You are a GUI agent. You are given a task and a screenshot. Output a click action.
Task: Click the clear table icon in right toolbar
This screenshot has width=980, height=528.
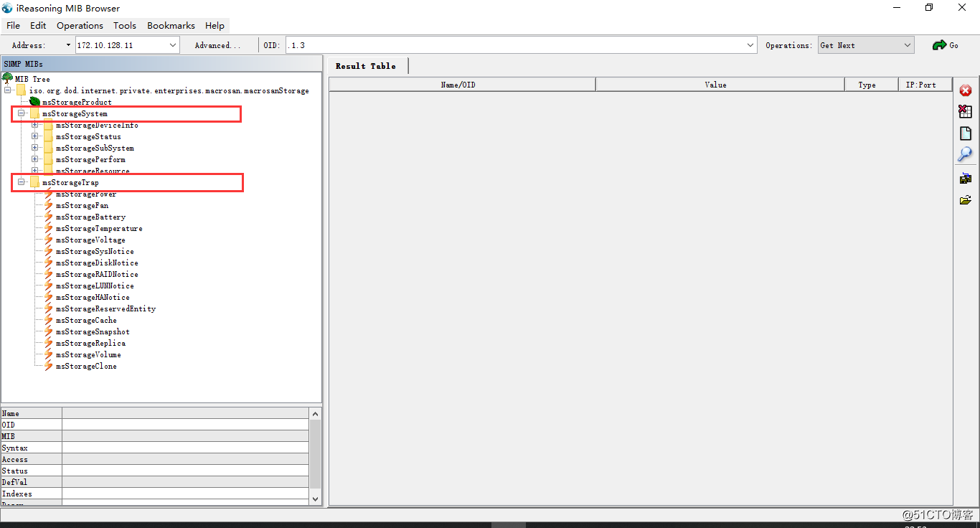965,112
